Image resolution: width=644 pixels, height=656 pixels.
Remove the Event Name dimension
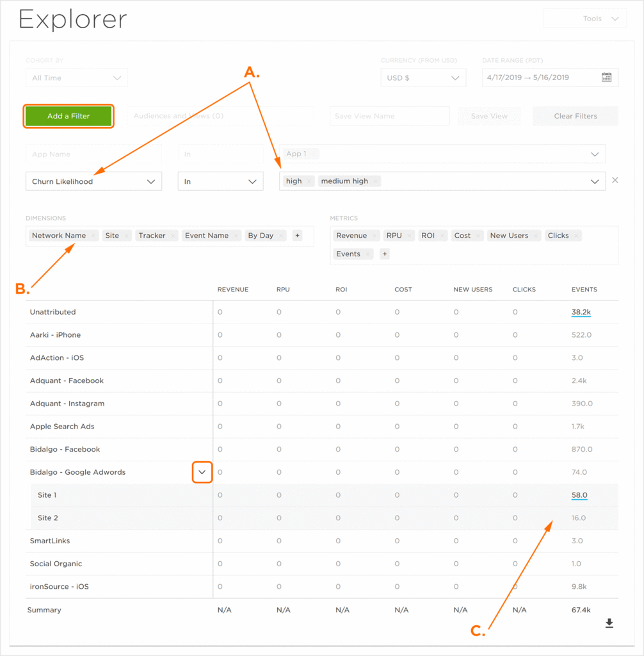pos(236,236)
